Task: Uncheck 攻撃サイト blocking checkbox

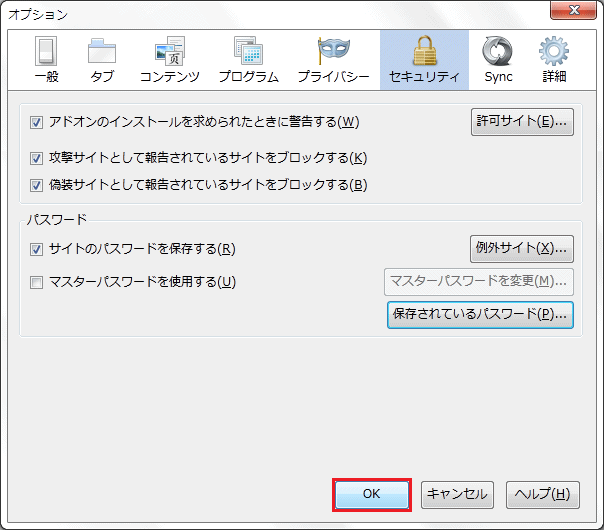Action: click(36, 158)
